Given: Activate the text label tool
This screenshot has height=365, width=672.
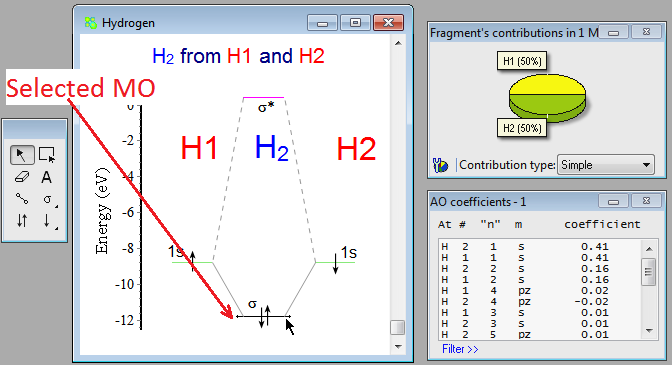Looking at the screenshot, I should point(47,177).
